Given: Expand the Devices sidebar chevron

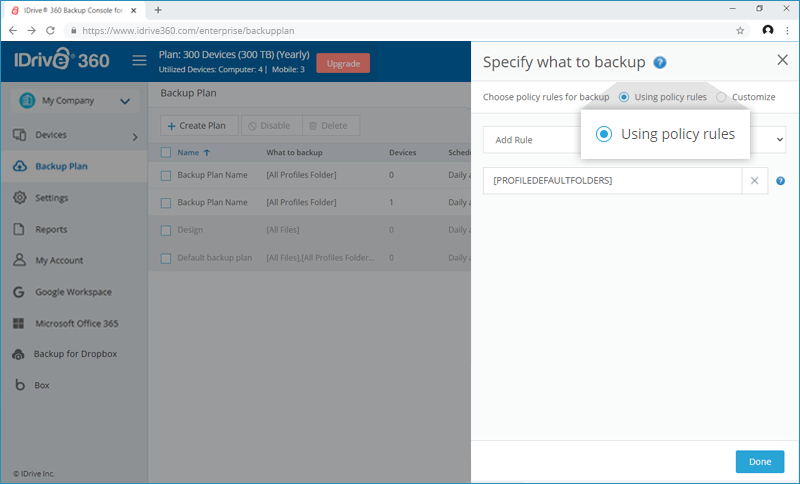Looking at the screenshot, I should point(135,137).
